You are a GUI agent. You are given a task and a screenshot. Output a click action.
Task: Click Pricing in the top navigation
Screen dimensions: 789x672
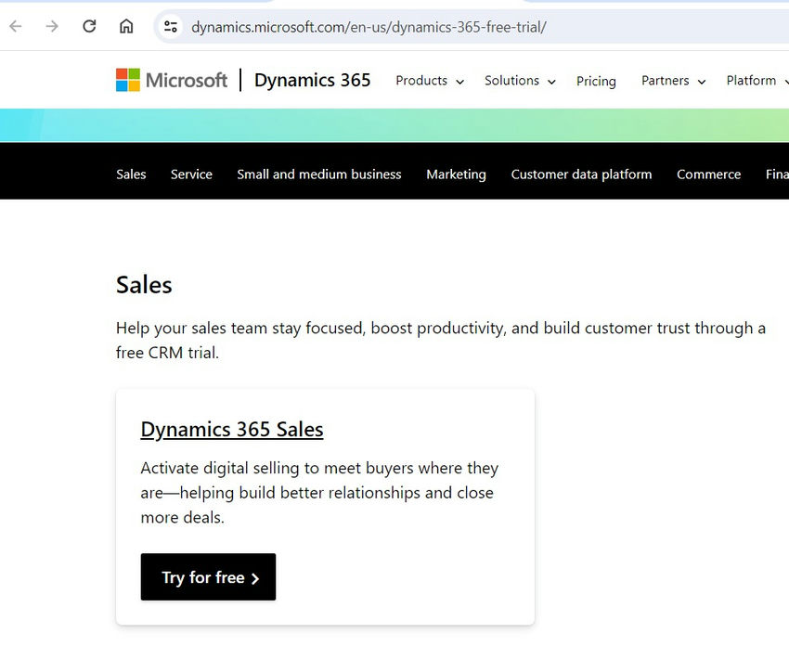coord(596,82)
